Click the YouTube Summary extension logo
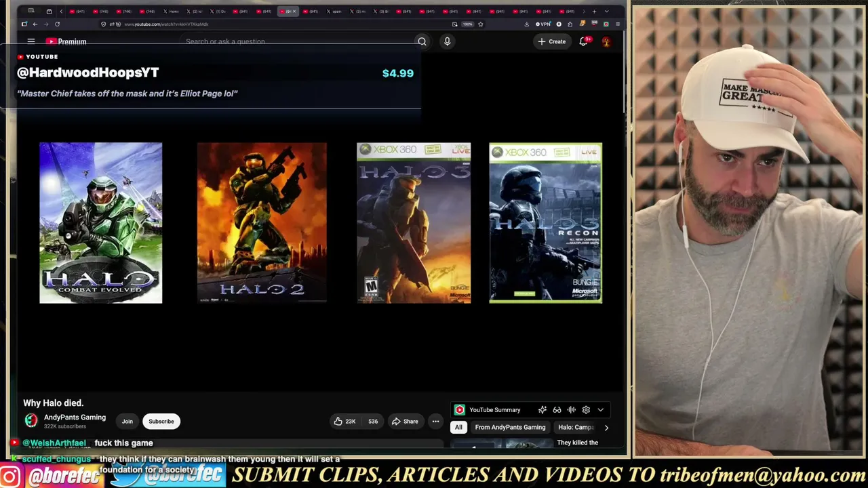Screen dimensions: 868x488 460,410
